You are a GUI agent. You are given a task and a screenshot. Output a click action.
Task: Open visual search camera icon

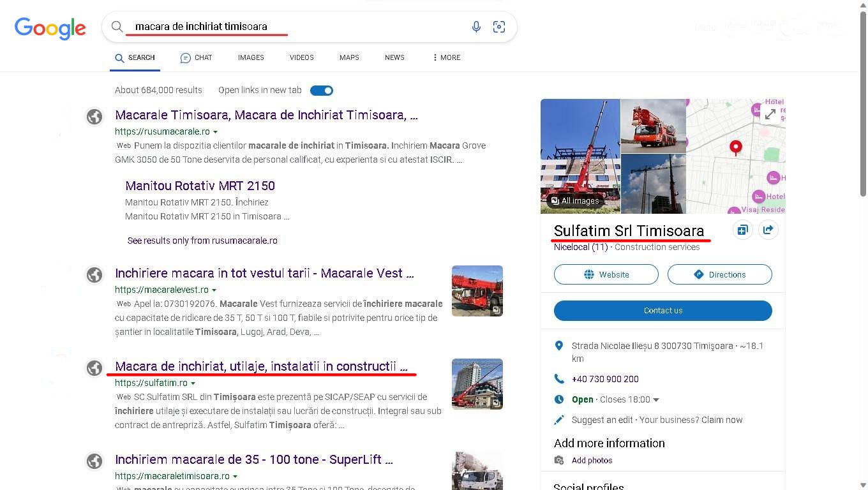499,27
